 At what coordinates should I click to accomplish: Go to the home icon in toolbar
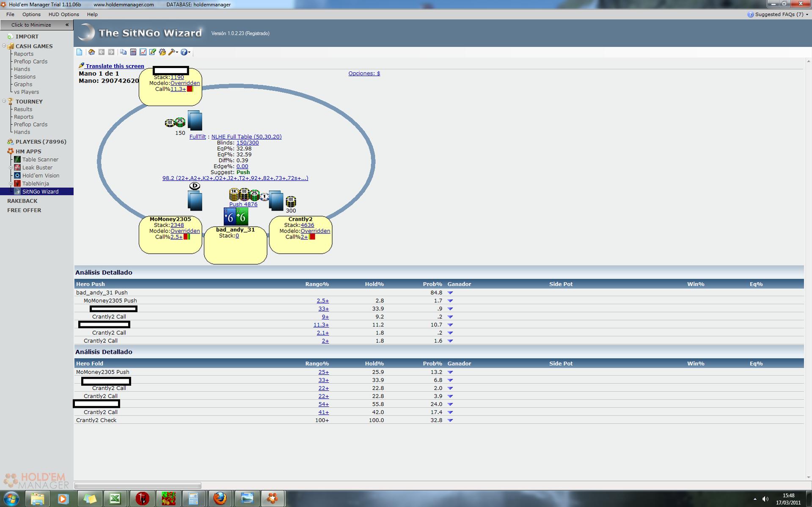pos(91,52)
